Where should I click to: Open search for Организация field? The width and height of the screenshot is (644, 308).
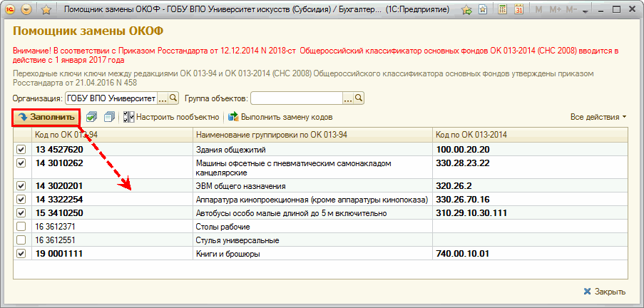pyautogui.click(x=174, y=98)
